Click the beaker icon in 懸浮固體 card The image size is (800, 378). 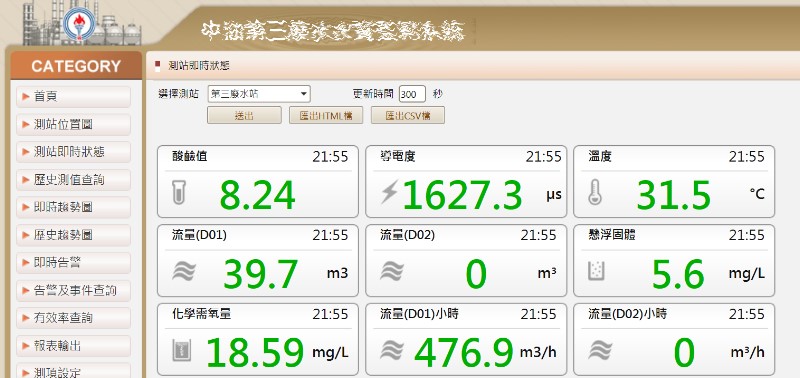(596, 270)
